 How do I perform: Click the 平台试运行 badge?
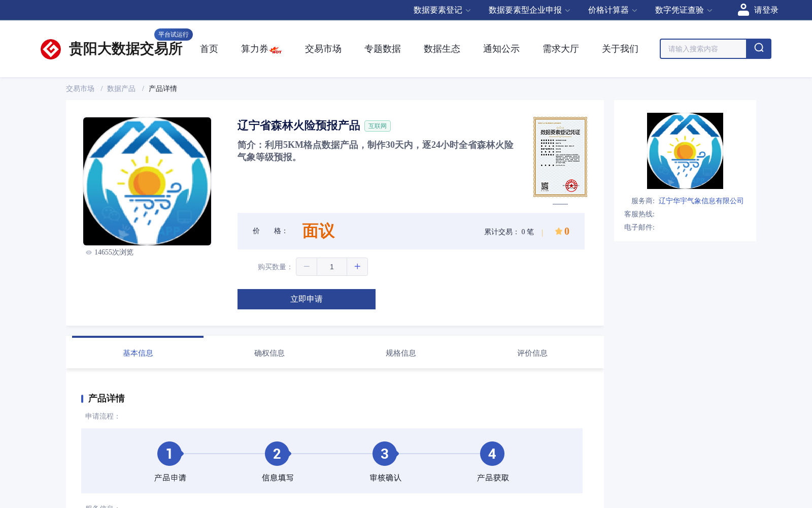pyautogui.click(x=174, y=35)
